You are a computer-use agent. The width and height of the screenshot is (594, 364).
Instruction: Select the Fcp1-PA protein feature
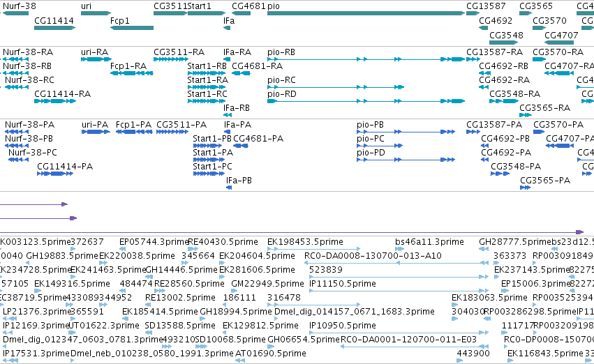coord(134,132)
